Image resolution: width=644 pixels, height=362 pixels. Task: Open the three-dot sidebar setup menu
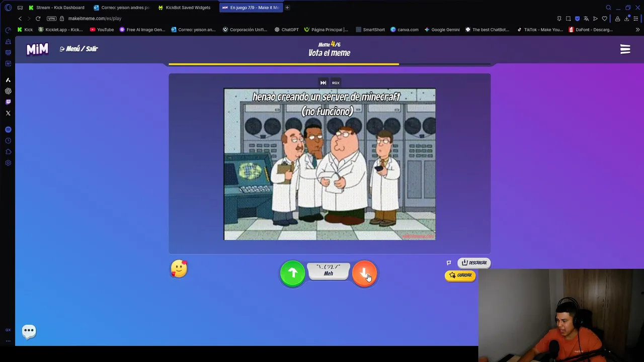pyautogui.click(x=8, y=341)
